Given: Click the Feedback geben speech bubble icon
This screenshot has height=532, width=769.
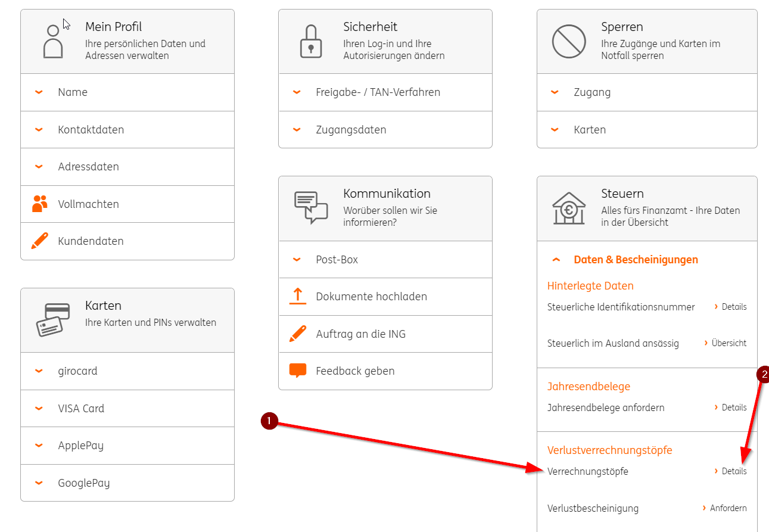Looking at the screenshot, I should (297, 371).
